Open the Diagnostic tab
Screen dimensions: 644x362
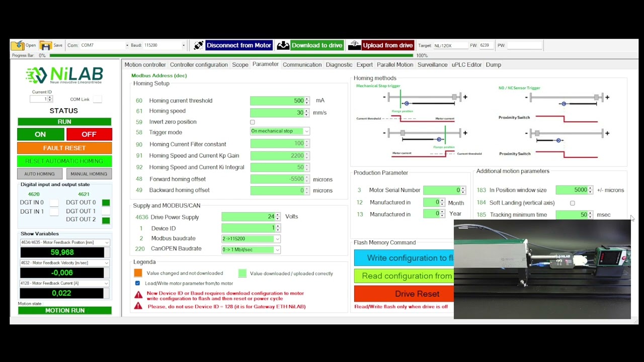click(339, 65)
